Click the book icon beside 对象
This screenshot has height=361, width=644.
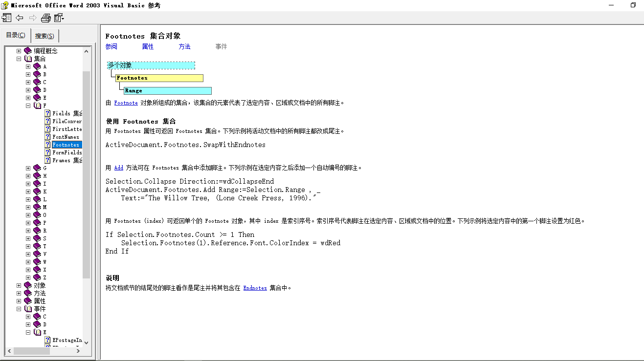point(27,285)
